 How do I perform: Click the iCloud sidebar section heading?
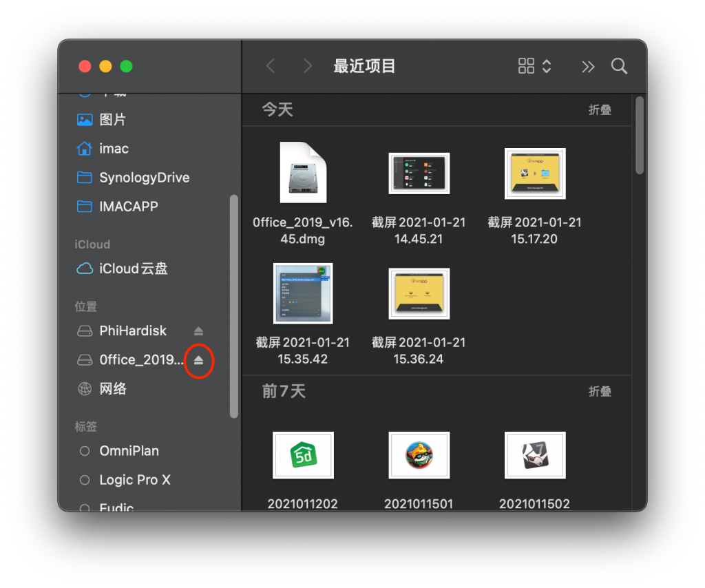click(x=92, y=244)
